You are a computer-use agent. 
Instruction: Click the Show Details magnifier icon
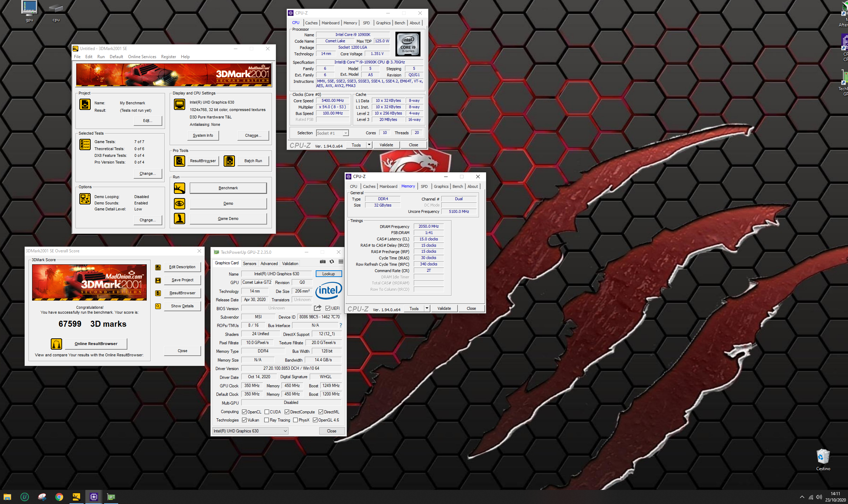pyautogui.click(x=158, y=306)
